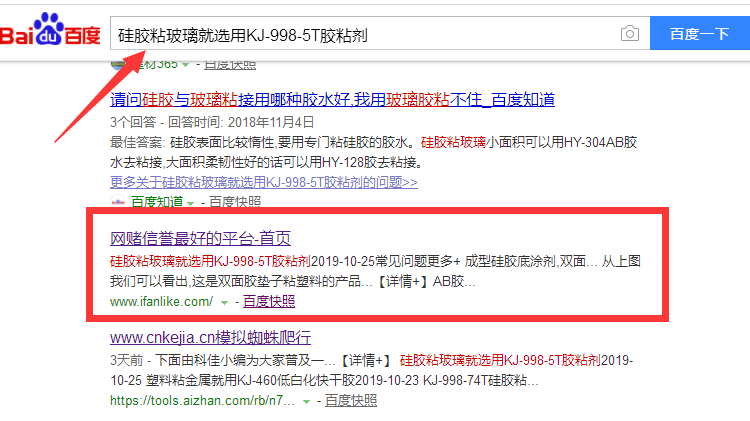Click the 百度知道 source link
Screen dimensions: 750x421
[157, 202]
